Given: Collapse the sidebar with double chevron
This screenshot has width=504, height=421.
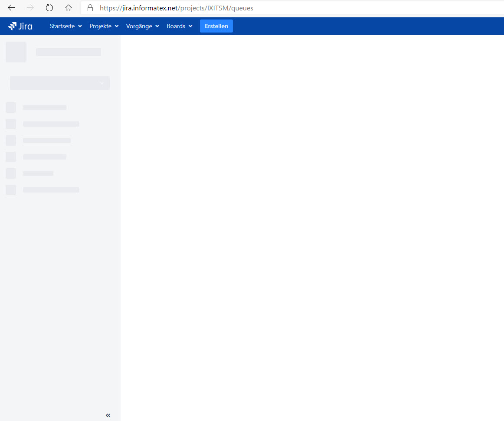Looking at the screenshot, I should pos(108,415).
